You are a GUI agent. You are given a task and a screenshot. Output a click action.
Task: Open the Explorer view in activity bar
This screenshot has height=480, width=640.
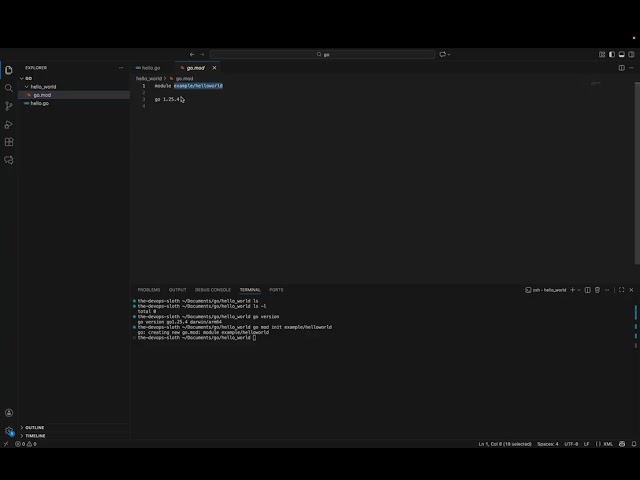point(9,70)
